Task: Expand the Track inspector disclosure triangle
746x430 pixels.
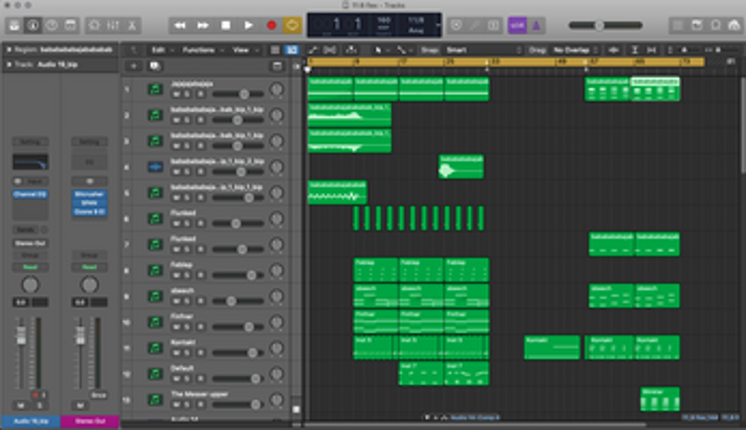Action: pyautogui.click(x=9, y=64)
